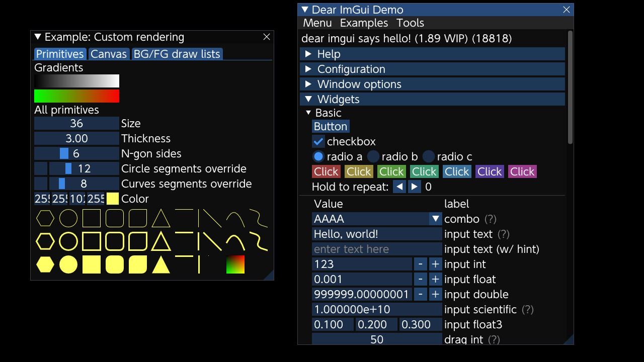The image size is (644, 362).
Task: Click the thin arc curve primitive in top row
Action: point(235,219)
